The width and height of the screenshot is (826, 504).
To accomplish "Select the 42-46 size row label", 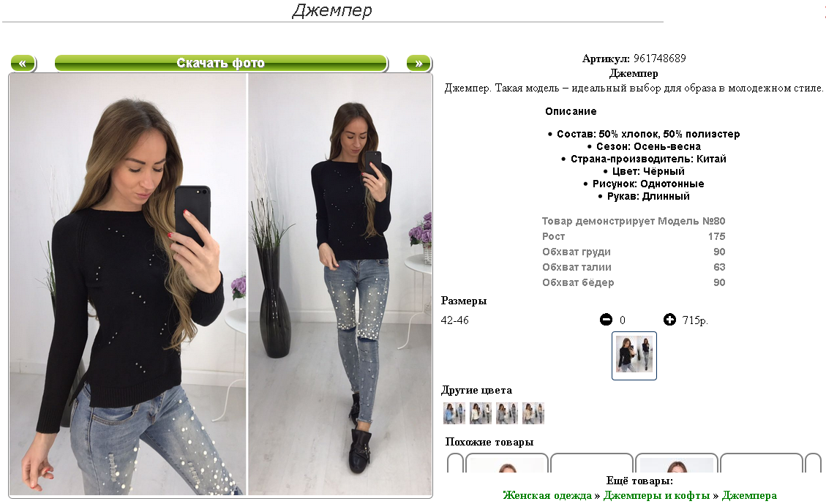I will (x=454, y=320).
